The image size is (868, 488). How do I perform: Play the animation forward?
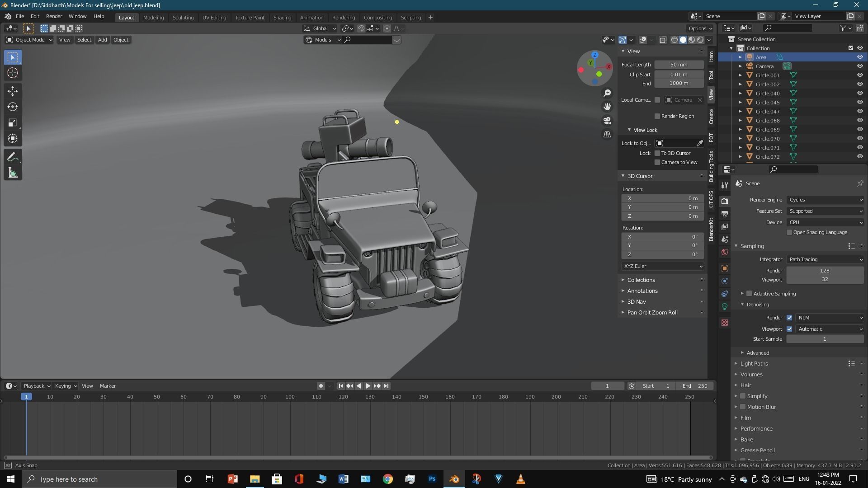pyautogui.click(x=368, y=386)
